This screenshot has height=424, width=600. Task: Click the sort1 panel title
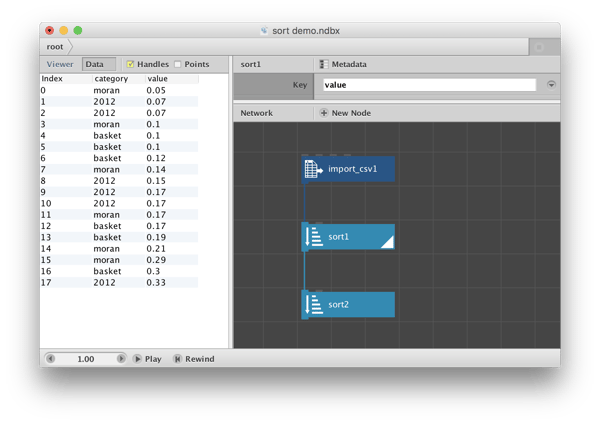tap(251, 64)
